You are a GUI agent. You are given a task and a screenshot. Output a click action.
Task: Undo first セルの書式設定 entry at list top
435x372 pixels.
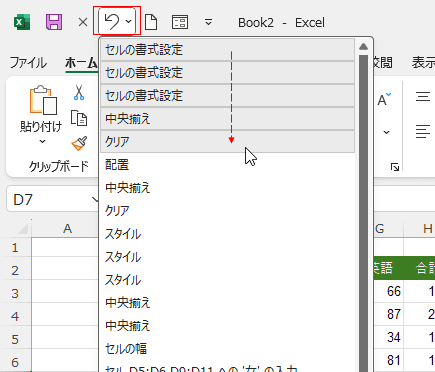click(227, 50)
